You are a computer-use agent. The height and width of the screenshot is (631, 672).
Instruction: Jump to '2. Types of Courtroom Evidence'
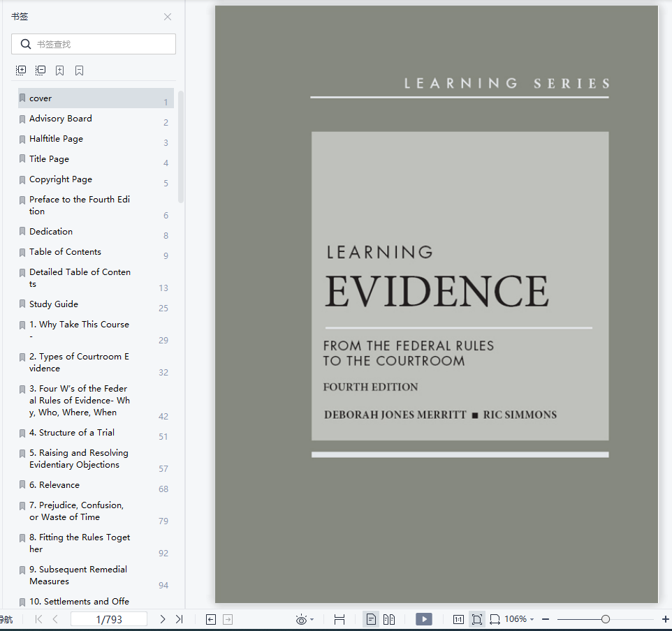pyautogui.click(x=96, y=362)
